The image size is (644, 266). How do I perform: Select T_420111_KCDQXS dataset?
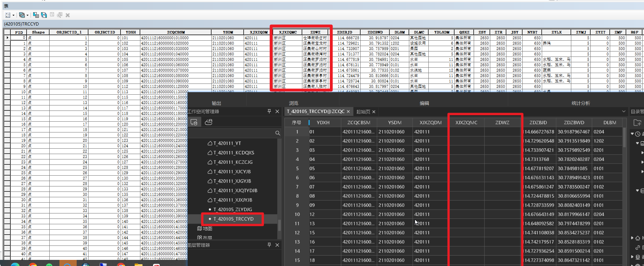234,153
